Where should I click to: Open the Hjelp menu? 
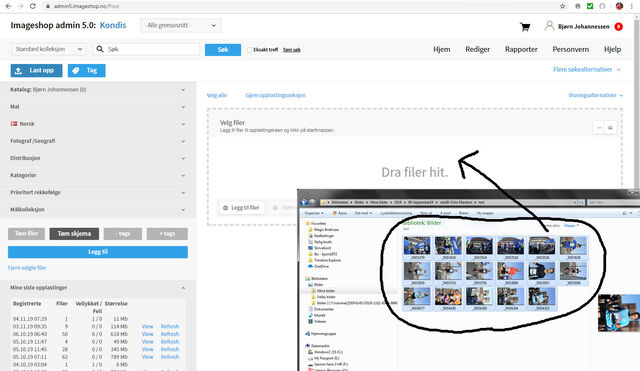click(612, 49)
